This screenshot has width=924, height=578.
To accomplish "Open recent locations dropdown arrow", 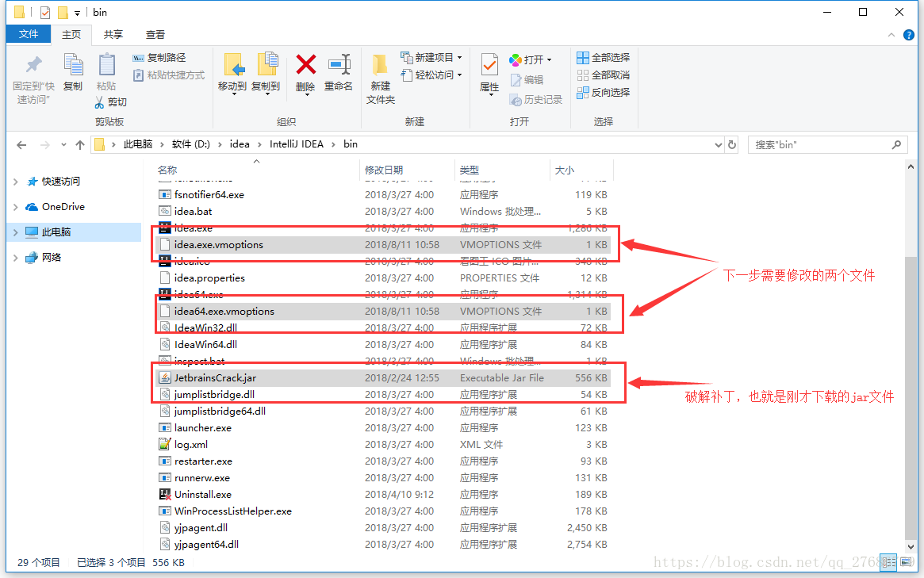I will tap(63, 145).
